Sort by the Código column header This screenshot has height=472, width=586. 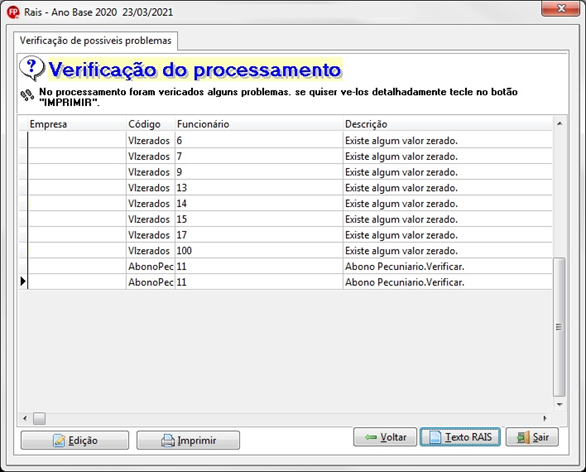pyautogui.click(x=151, y=124)
